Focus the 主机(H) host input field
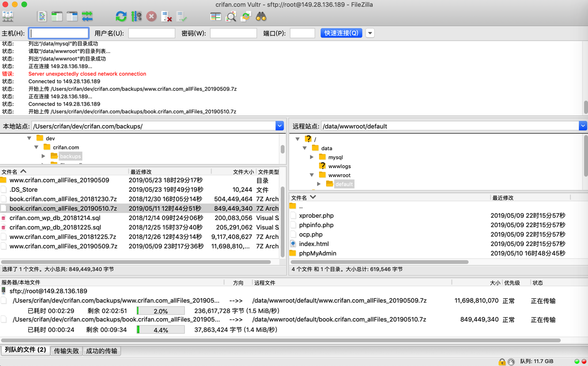This screenshot has width=588, height=366. 59,33
